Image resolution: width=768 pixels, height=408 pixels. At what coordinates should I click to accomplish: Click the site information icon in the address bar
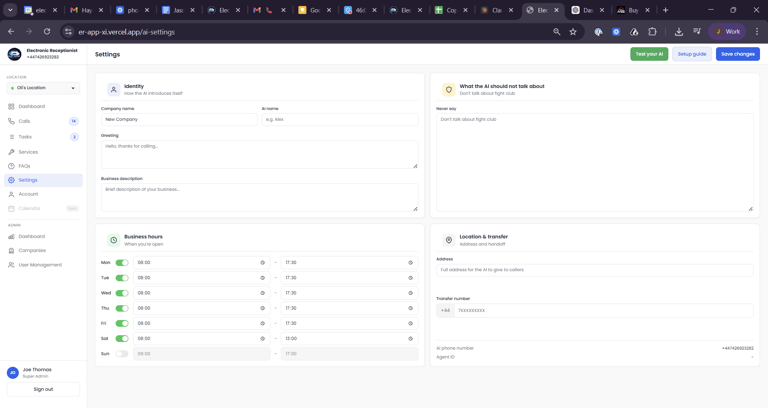(x=69, y=32)
